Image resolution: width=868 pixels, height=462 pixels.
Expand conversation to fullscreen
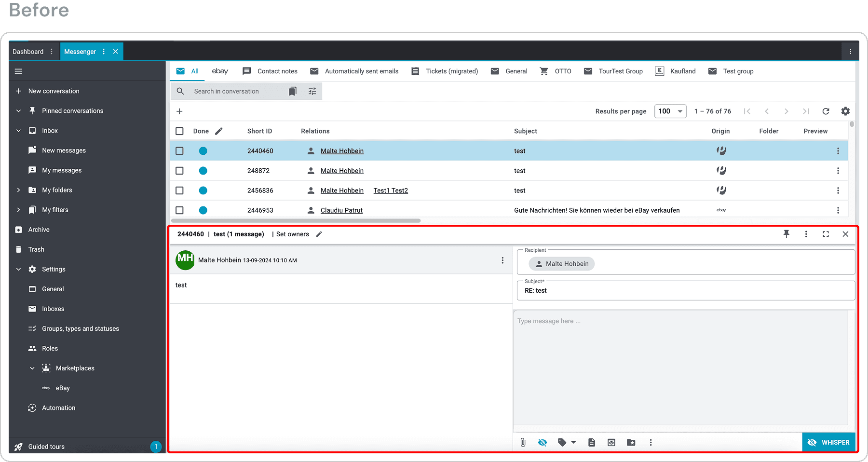point(826,234)
